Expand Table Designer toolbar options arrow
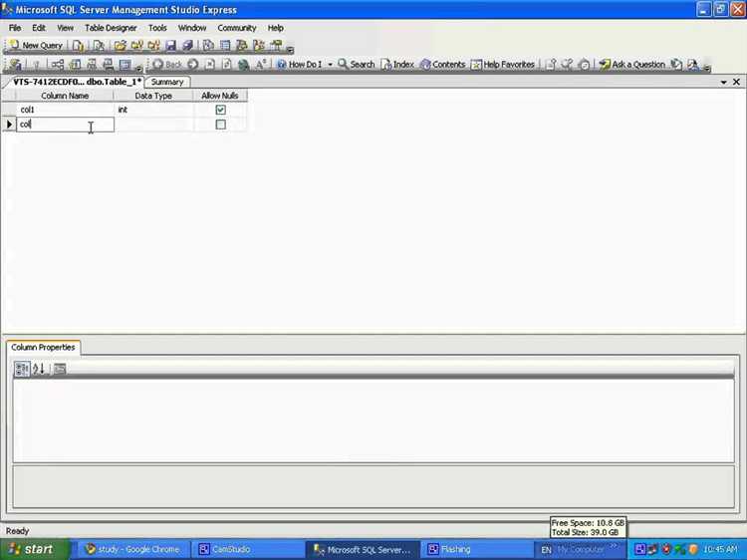This screenshot has height=560, width=747. 139,68
